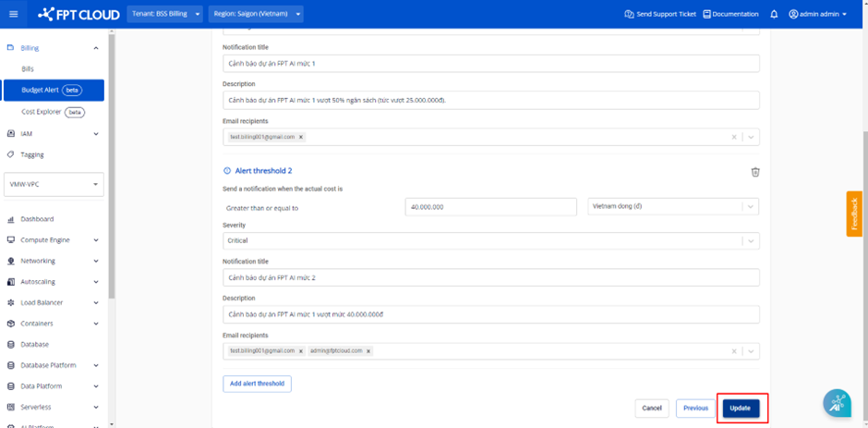The height and width of the screenshot is (428, 868).
Task: Open the VMW-VPC selector
Action: coord(54,184)
